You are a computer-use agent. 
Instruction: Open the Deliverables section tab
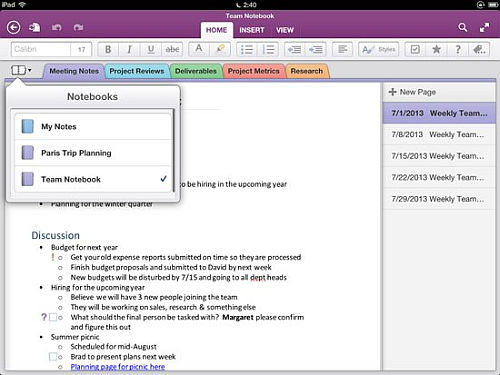click(x=196, y=71)
